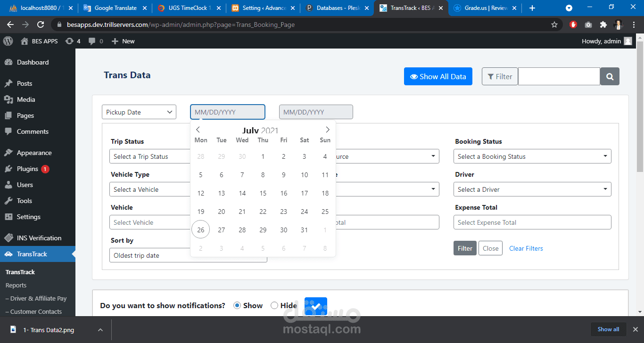Switch to the Google Translate tab

click(115, 8)
